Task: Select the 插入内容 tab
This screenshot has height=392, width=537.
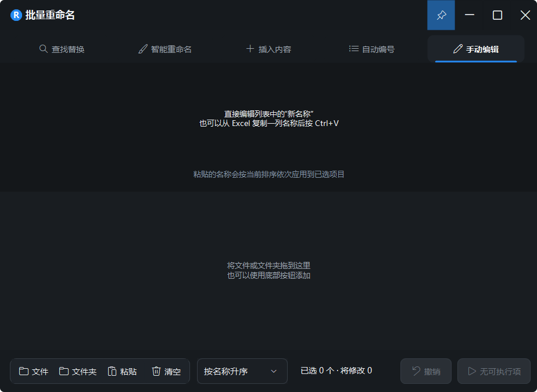Action: pyautogui.click(x=268, y=49)
